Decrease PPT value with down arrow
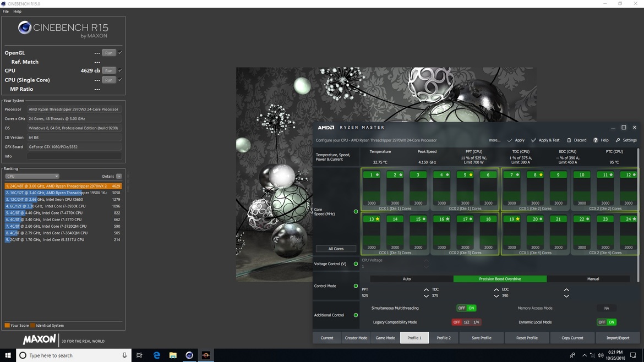Image resolution: width=644 pixels, height=362 pixels. [x=426, y=296]
